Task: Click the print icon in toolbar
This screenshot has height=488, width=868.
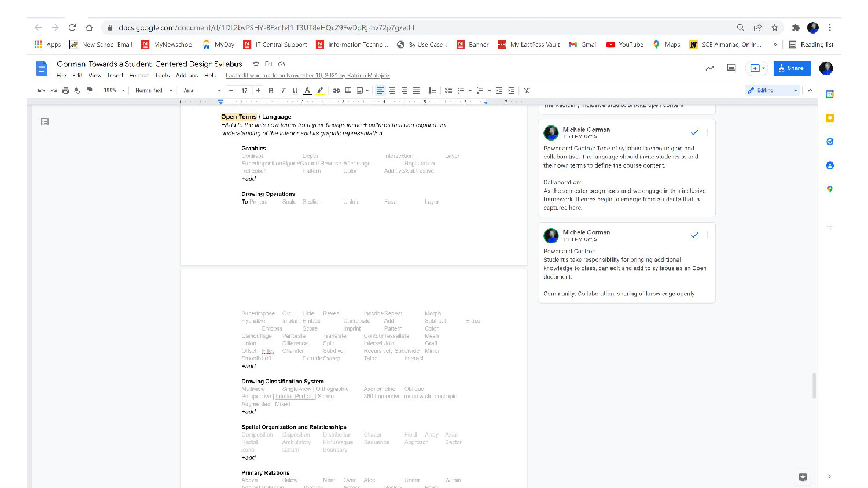Action: 65,91
